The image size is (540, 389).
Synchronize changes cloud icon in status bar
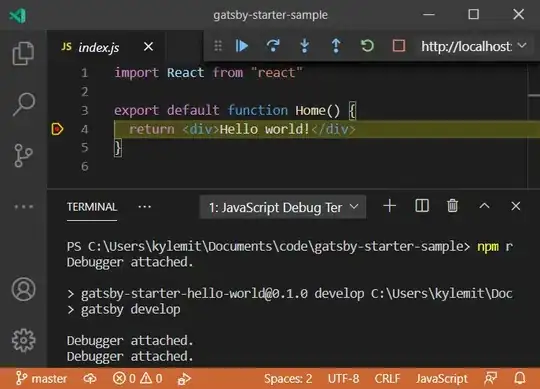point(90,379)
